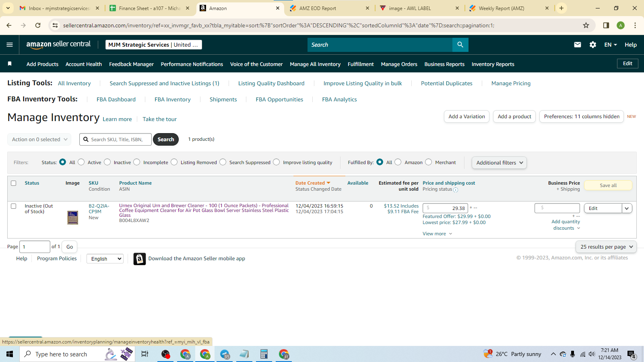This screenshot has height=362, width=644.
Task: Click the Add a Variation button
Action: coord(467,116)
